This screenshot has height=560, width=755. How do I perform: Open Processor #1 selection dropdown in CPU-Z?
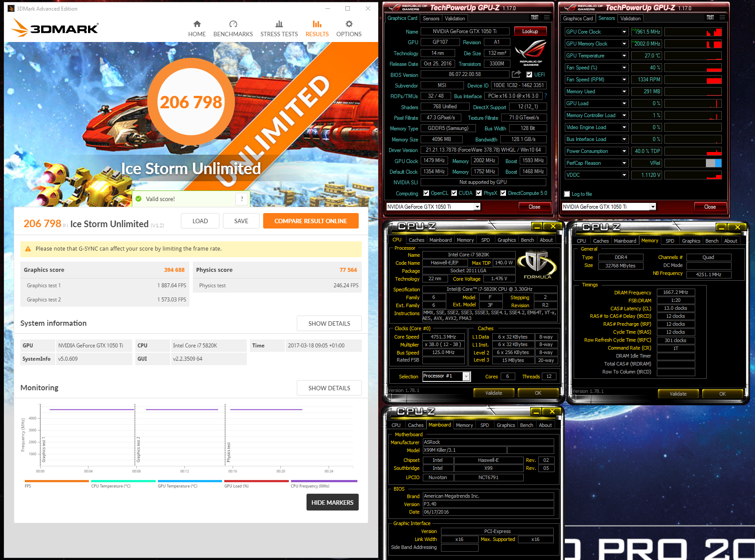pyautogui.click(x=466, y=376)
